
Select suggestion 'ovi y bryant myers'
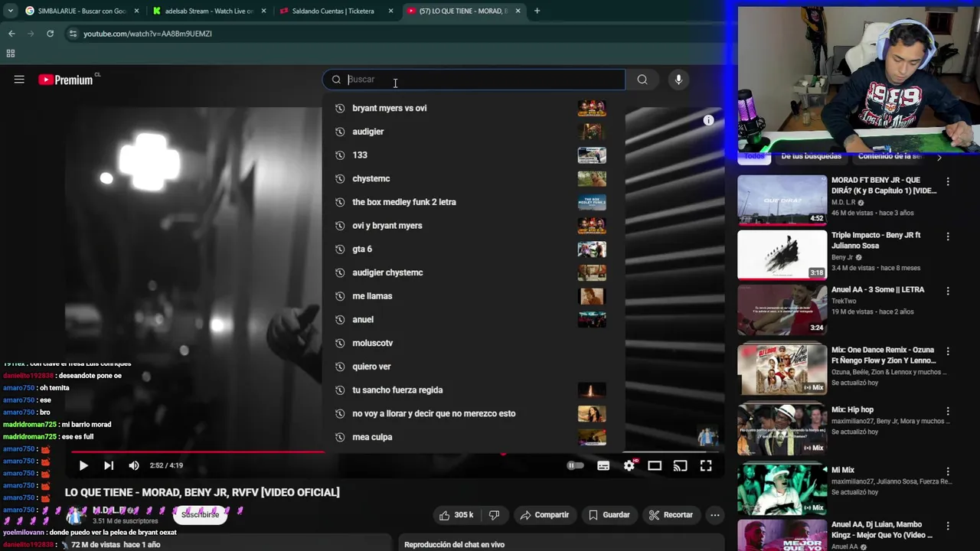coord(474,226)
